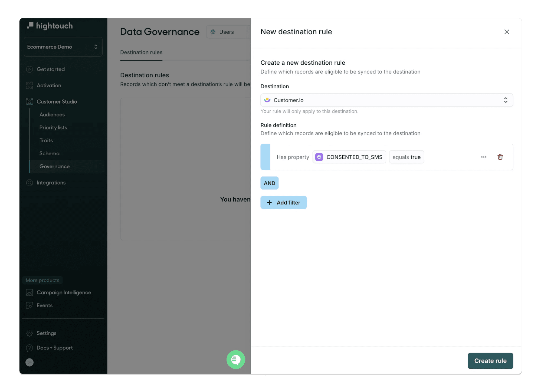The width and height of the screenshot is (541, 392).
Task: Click the Activation grid icon in sidebar
Action: 29,85
